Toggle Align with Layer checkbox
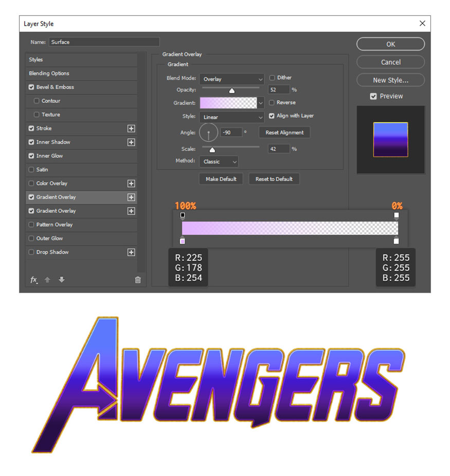The image size is (450, 476). click(272, 116)
